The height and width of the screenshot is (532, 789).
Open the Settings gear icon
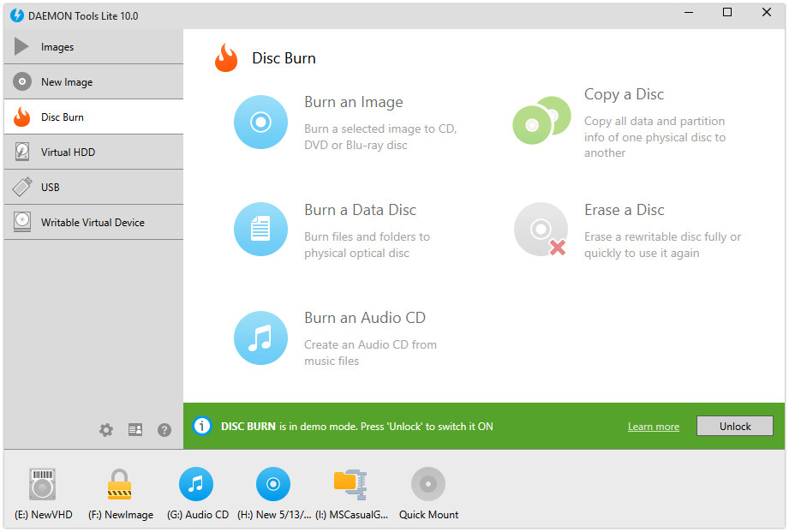coord(105,430)
